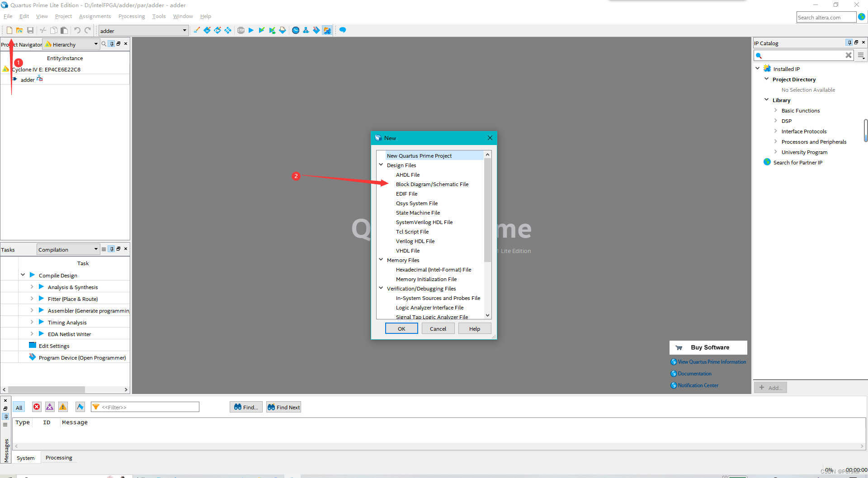This screenshot has height=478, width=868.
Task: Expand Analysis & Synthesis task
Action: point(32,287)
